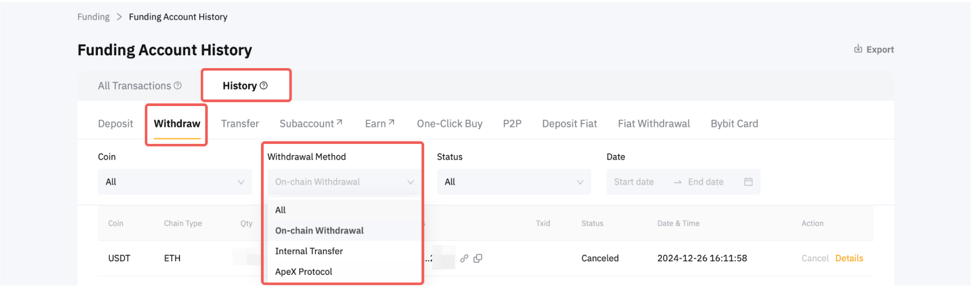
Task: Click the History tab info icon
Action: click(263, 86)
